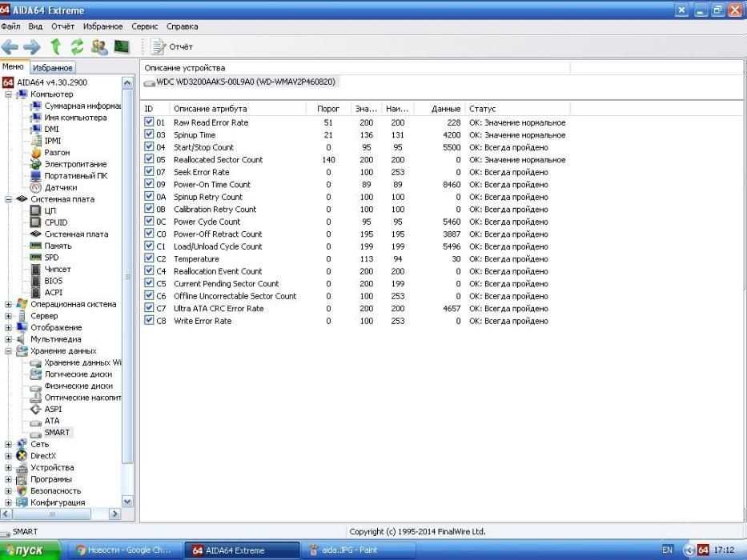Select BIOS tree item
The height and width of the screenshot is (560, 747).
[x=46, y=281]
